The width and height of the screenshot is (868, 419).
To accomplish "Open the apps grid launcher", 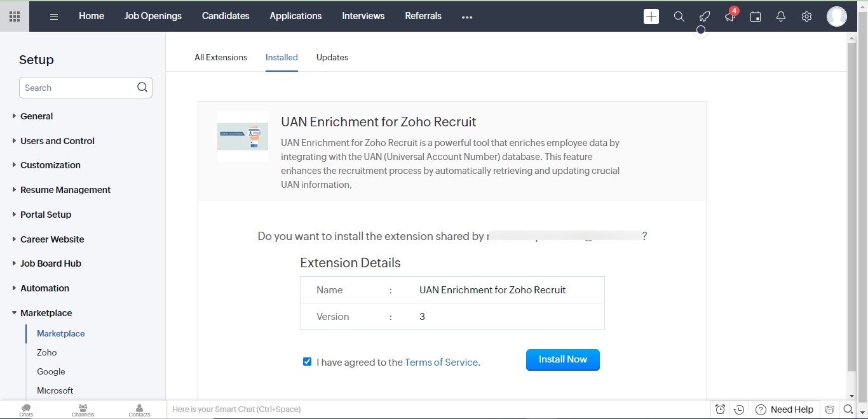I will click(14, 17).
